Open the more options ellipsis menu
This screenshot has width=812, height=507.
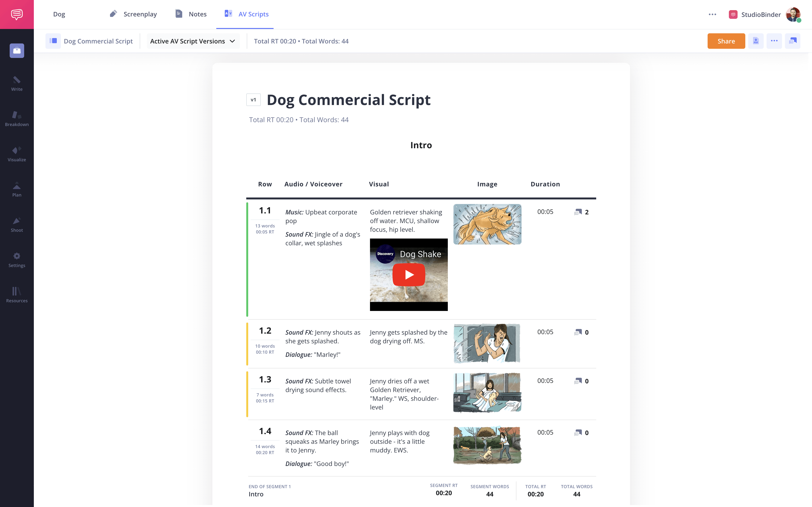coord(774,41)
